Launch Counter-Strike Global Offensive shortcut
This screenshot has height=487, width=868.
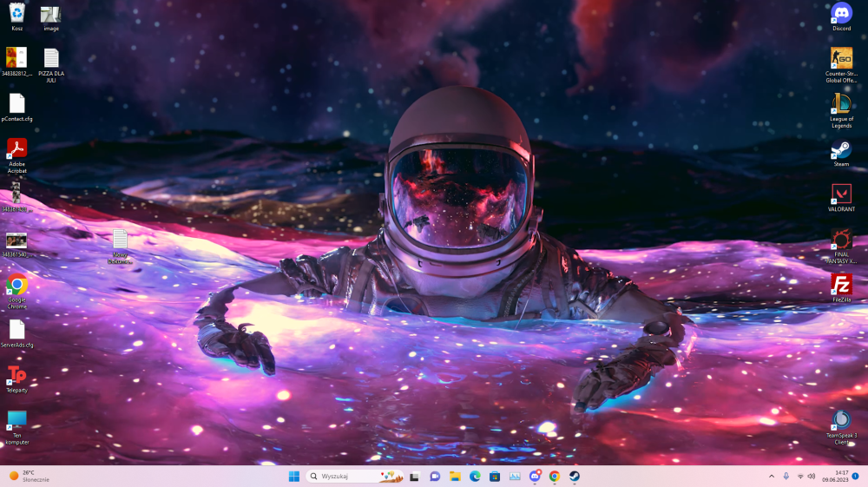point(841,65)
